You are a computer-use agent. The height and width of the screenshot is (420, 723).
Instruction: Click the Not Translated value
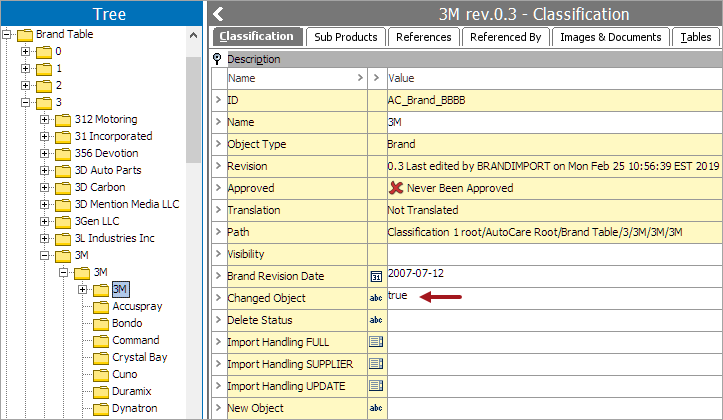[423, 210]
